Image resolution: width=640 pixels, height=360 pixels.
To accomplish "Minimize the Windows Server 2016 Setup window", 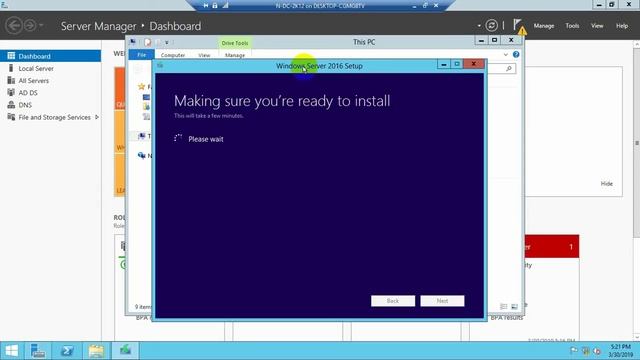I will (444, 64).
